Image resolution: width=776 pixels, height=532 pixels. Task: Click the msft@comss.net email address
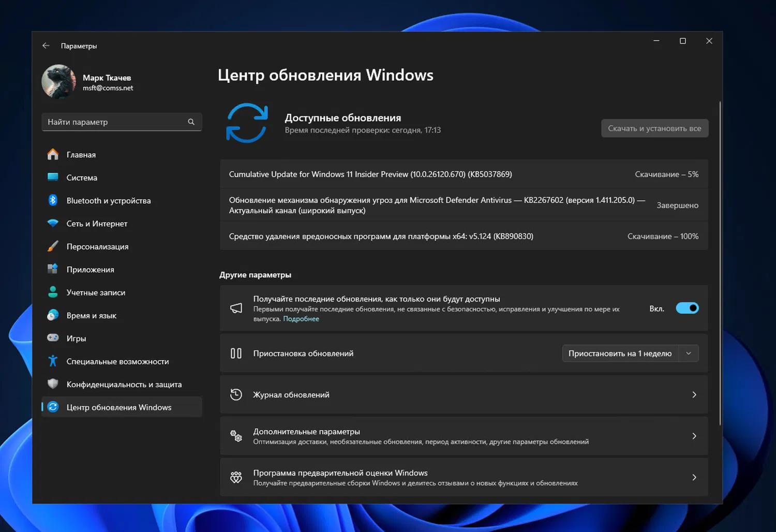pyautogui.click(x=108, y=88)
